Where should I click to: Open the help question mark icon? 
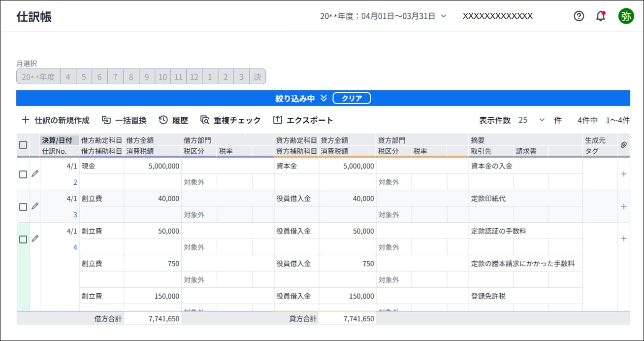coord(579,16)
